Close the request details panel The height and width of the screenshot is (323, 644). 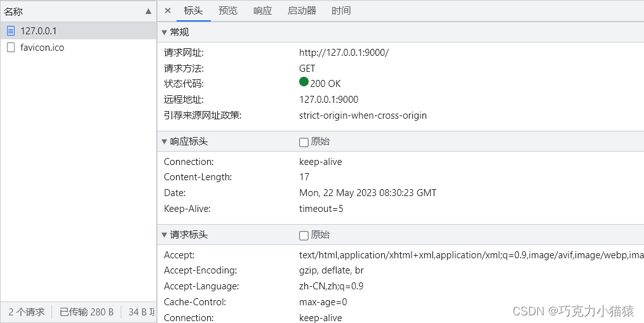pos(168,11)
